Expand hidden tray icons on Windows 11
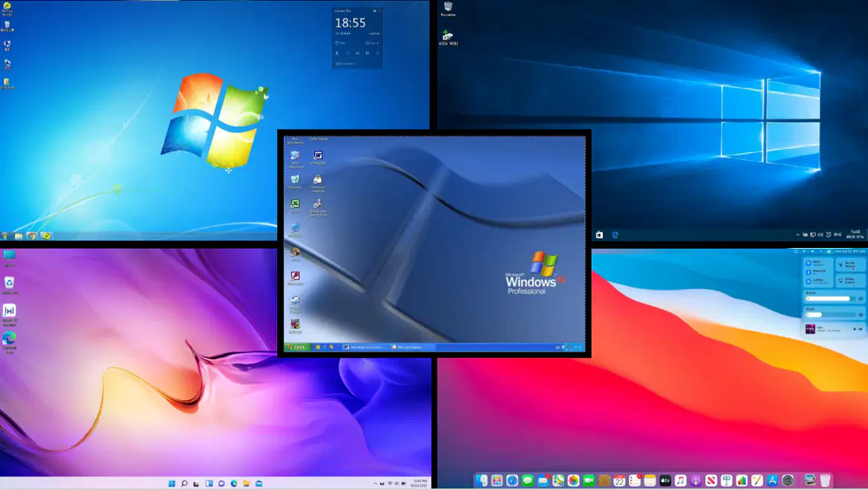This screenshot has height=490, width=868. pyautogui.click(x=376, y=483)
